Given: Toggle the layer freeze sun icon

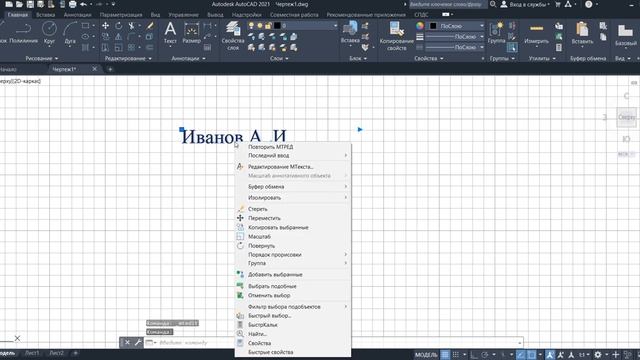Looking at the screenshot, I should pos(260,26).
